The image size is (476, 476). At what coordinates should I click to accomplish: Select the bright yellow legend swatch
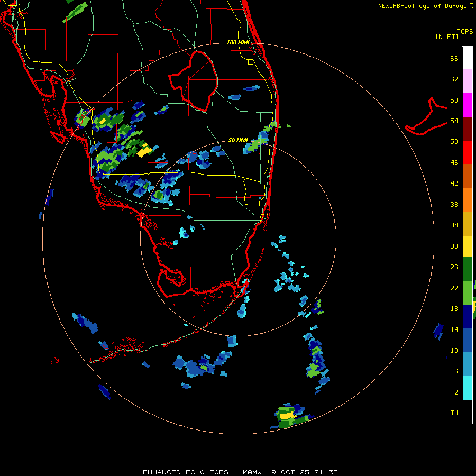pos(467,246)
